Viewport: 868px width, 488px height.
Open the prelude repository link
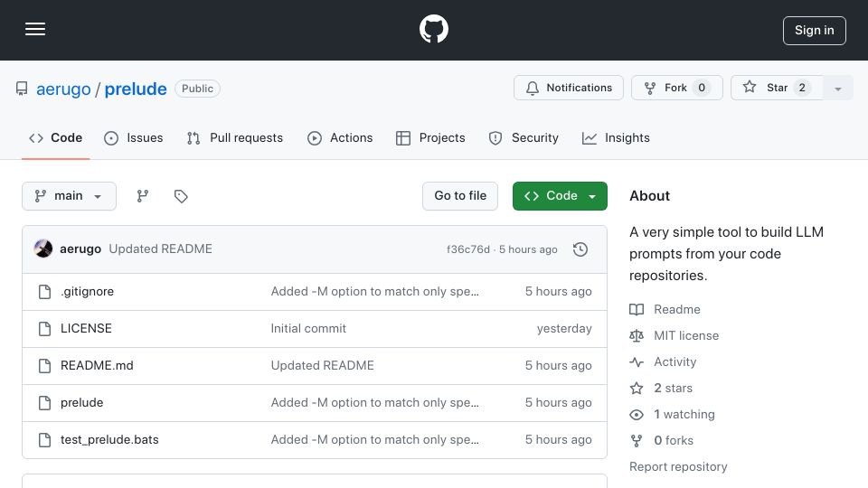coord(136,89)
